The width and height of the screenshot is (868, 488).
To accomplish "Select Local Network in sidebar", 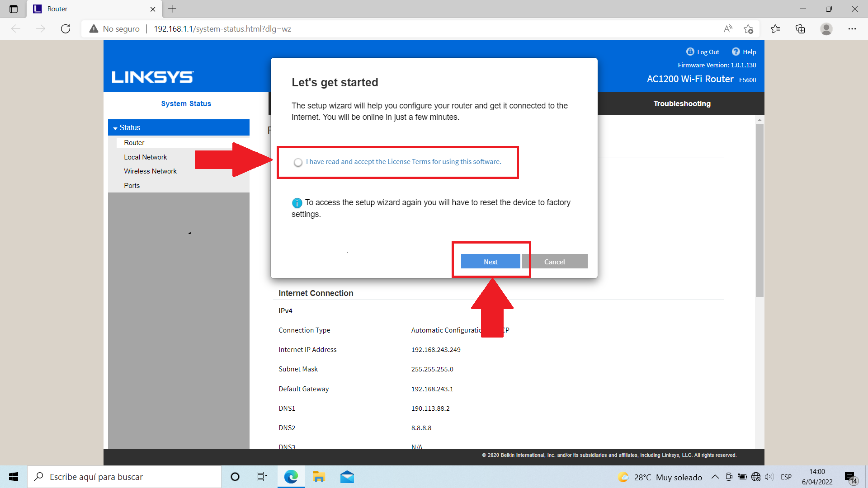I will [x=146, y=157].
